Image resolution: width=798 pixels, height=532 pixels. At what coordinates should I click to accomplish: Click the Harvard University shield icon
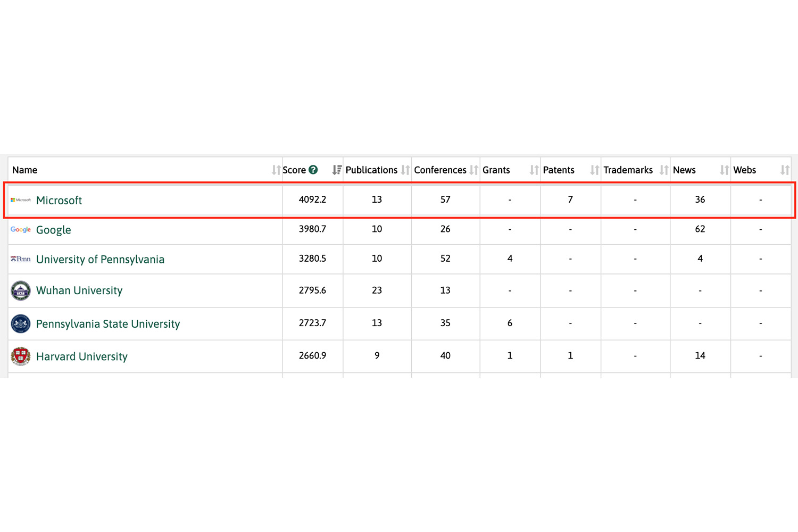click(x=21, y=356)
